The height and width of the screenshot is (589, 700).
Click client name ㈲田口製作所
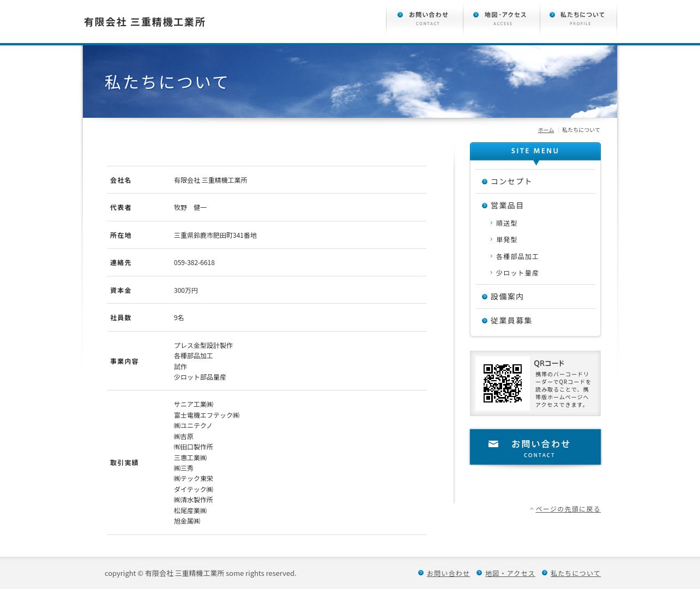click(x=194, y=447)
